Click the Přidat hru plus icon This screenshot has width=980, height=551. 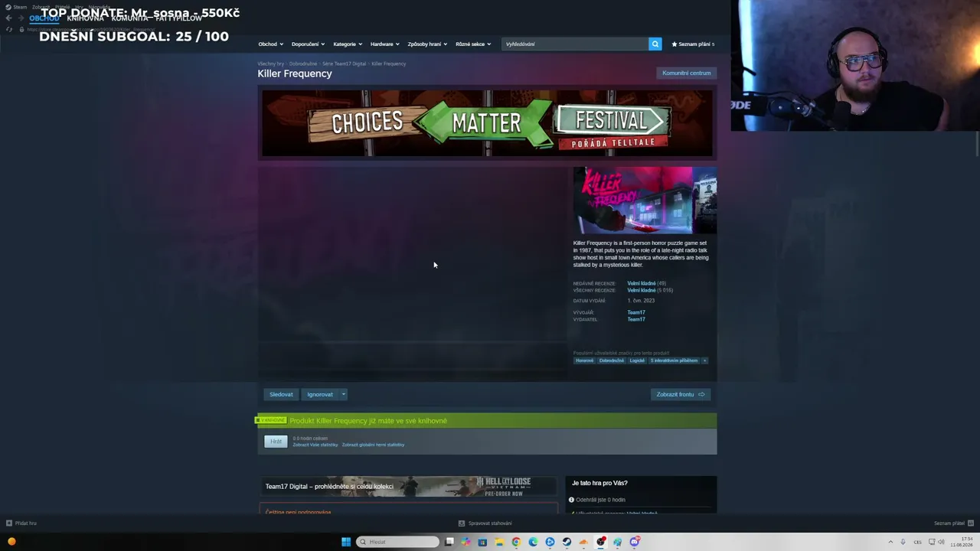click(x=9, y=523)
